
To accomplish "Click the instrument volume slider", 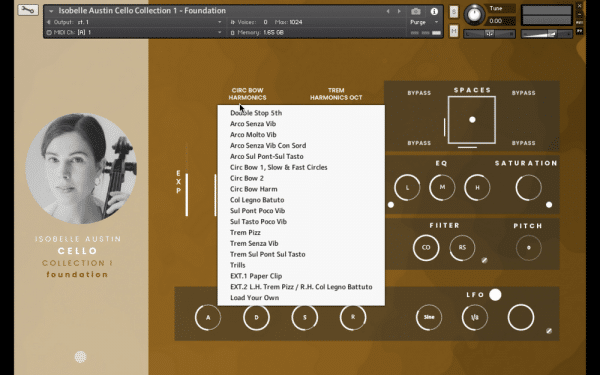I will click(546, 34).
